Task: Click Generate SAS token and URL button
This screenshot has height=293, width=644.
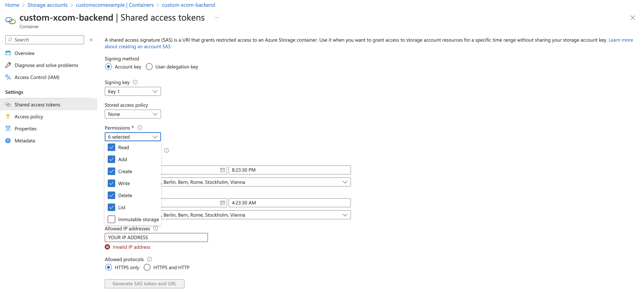Action: (144, 284)
